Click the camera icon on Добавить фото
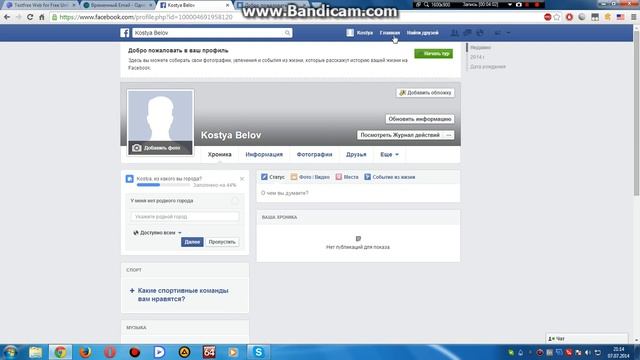This screenshot has width=640, height=360. [137, 148]
